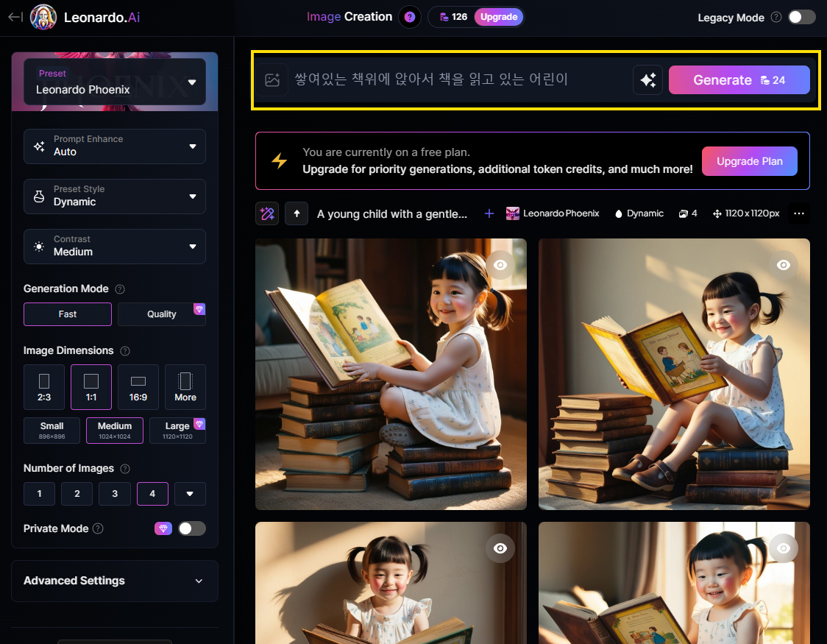Select 16:9 aspect ratio
The height and width of the screenshot is (644, 827).
(138, 387)
